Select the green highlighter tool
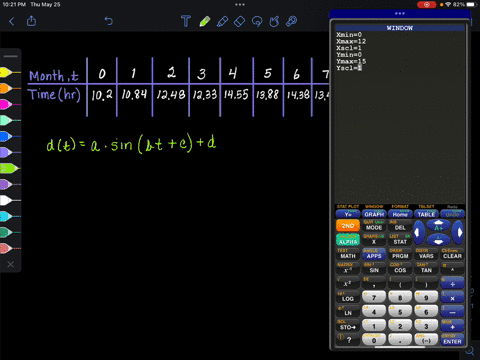 205,21
